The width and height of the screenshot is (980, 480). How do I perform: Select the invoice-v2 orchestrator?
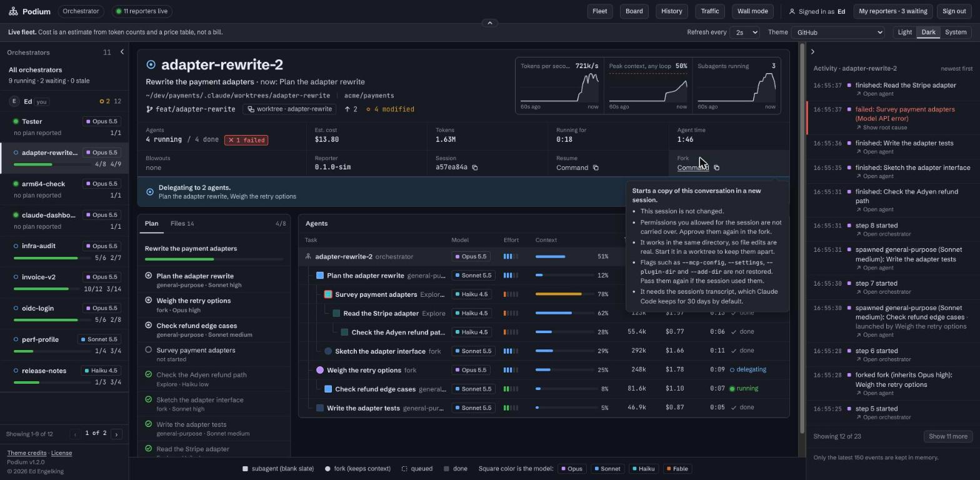click(64, 282)
